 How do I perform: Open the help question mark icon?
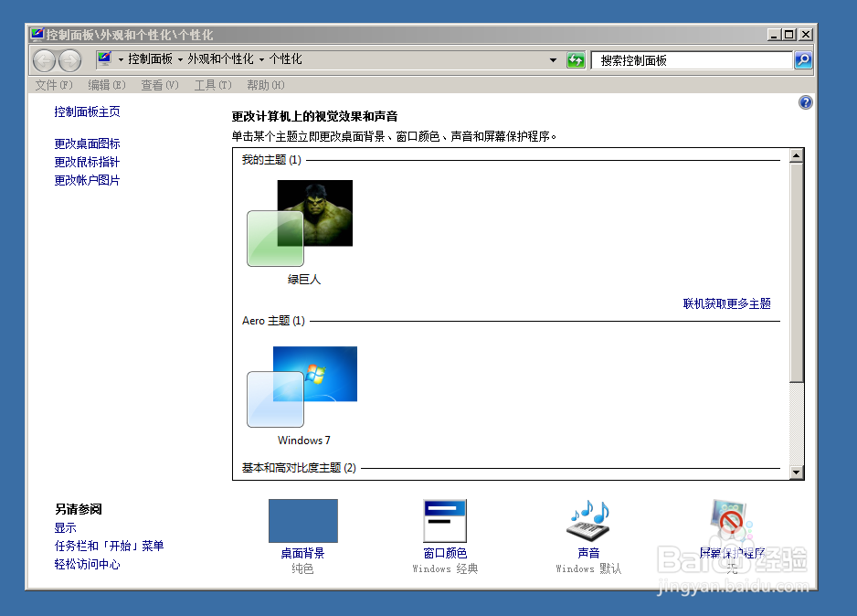(x=805, y=102)
